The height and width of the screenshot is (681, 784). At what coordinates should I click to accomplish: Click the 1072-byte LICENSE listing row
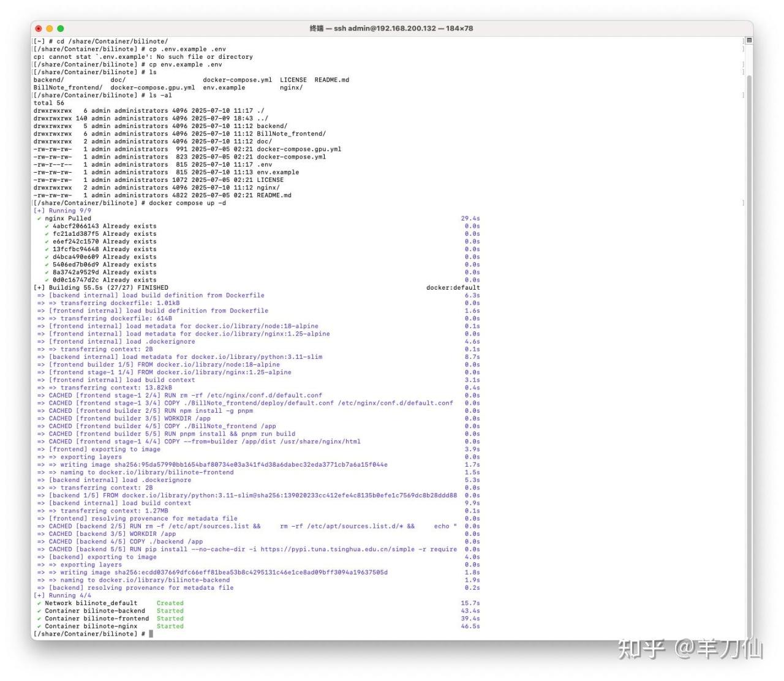point(159,180)
